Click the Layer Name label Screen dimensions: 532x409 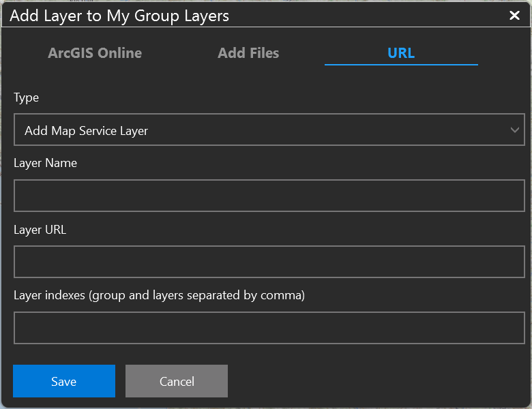point(46,163)
